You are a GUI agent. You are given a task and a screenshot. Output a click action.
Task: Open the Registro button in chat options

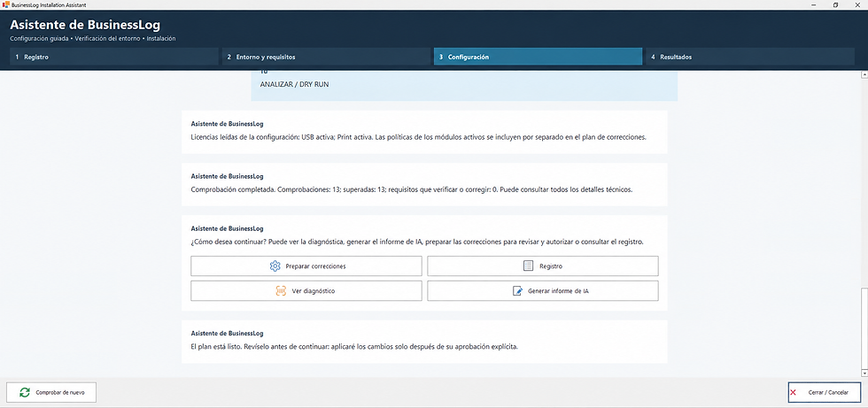coord(543,266)
